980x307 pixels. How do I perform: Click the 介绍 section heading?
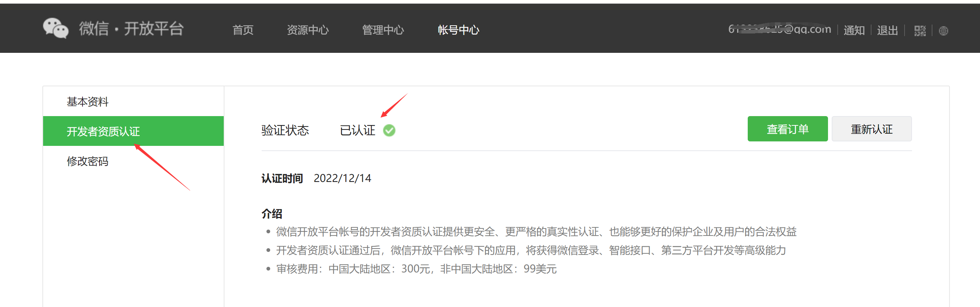[x=272, y=213]
